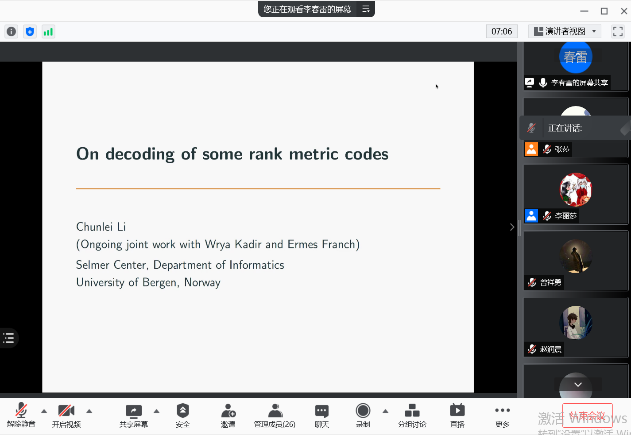The image size is (631, 435).
Task: Start recording the meeting
Action: click(x=362, y=414)
